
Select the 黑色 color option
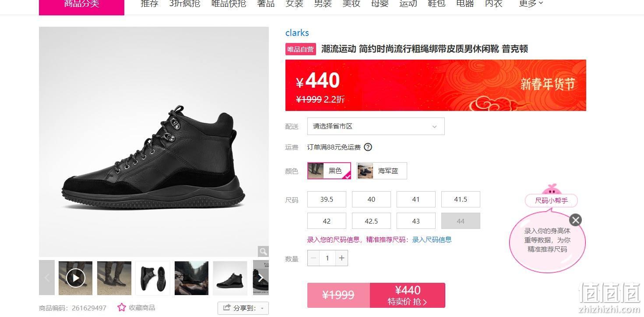[x=329, y=171]
